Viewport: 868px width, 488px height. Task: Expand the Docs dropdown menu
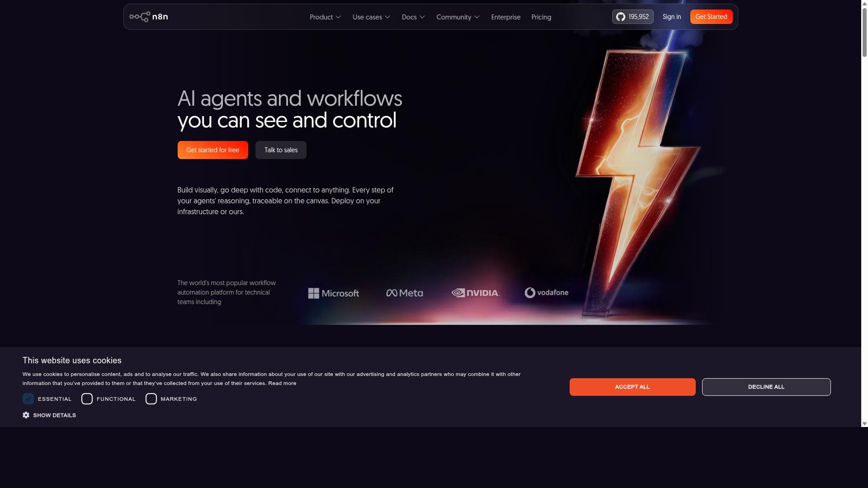[413, 17]
